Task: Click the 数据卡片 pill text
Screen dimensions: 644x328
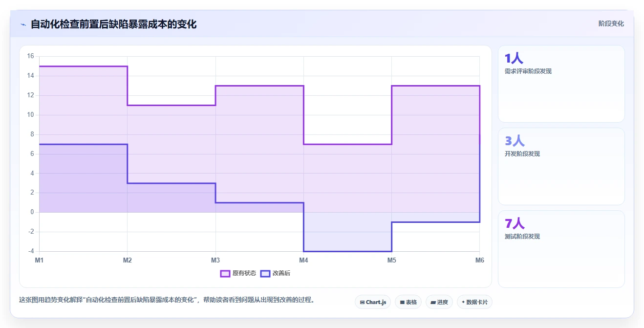Action: pyautogui.click(x=477, y=302)
